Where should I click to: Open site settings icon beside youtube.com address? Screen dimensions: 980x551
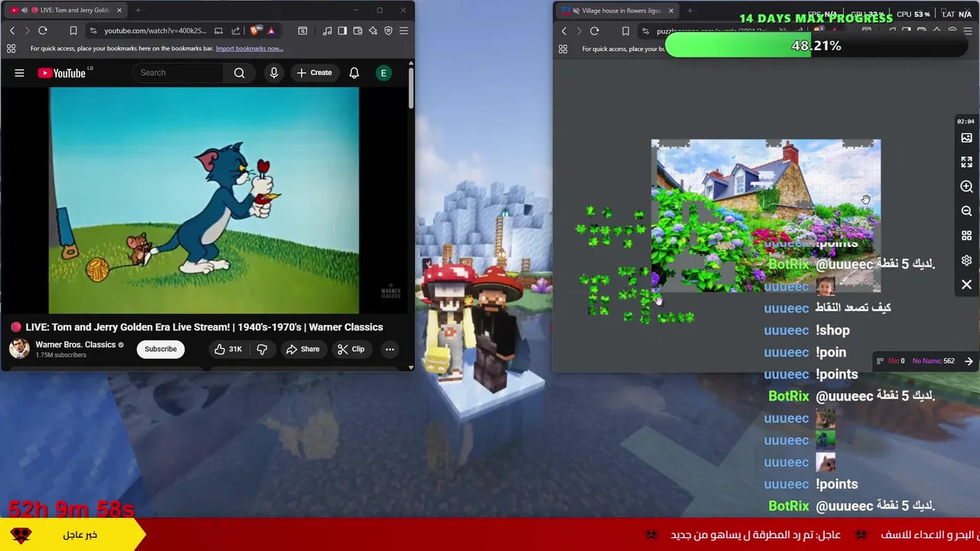click(x=93, y=31)
